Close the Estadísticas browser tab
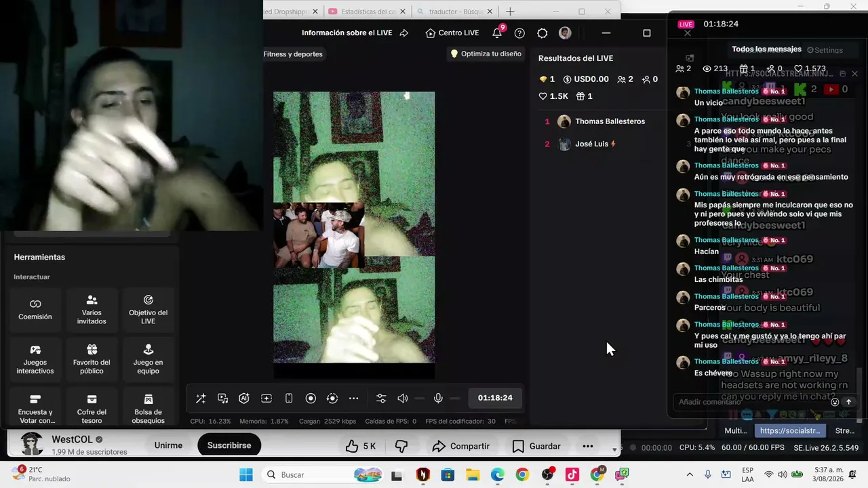868x488 pixels. click(403, 12)
